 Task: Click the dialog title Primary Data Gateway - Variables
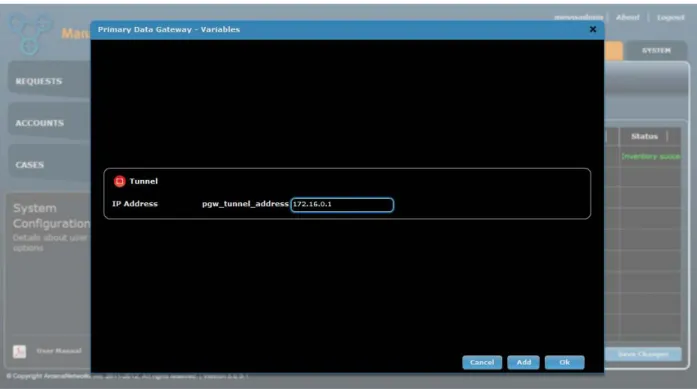click(x=169, y=29)
